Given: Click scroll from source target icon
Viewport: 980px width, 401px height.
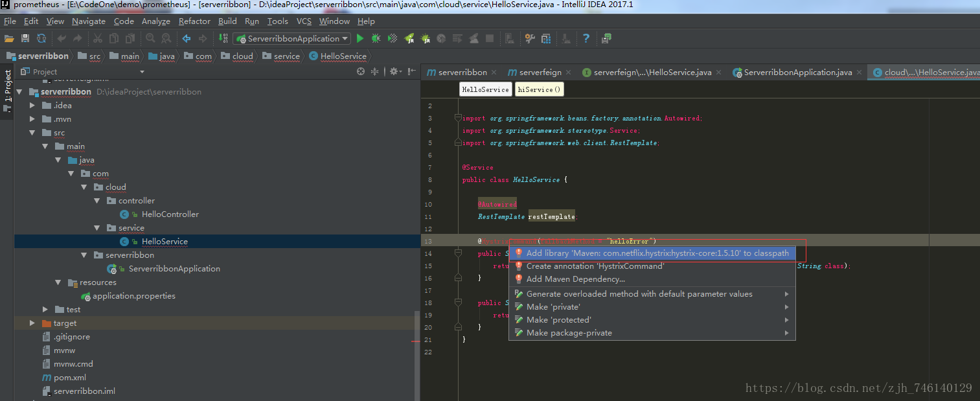Looking at the screenshot, I should click(x=361, y=72).
